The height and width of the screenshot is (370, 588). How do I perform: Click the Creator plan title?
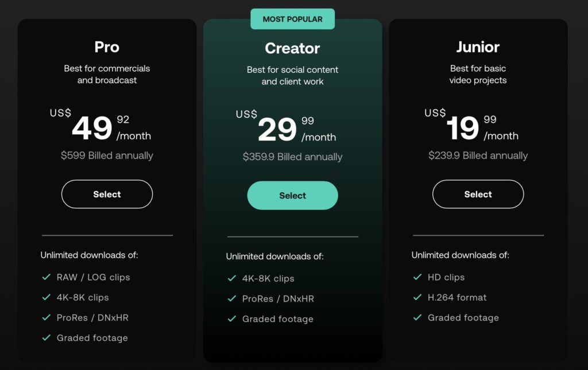point(292,48)
